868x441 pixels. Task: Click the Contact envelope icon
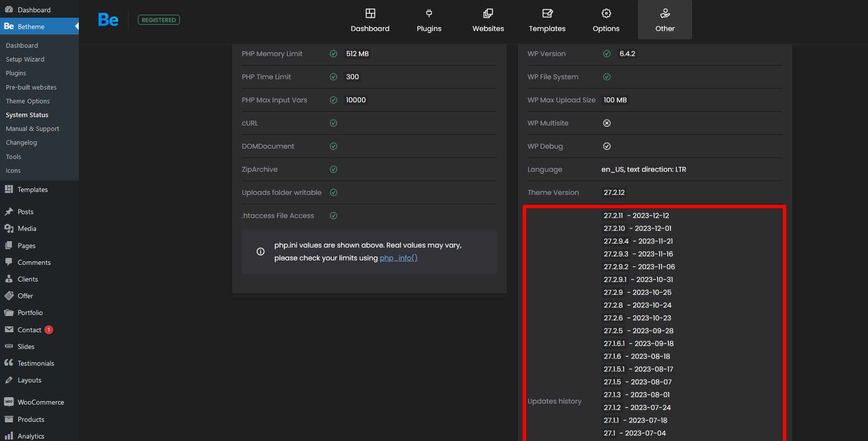9,329
